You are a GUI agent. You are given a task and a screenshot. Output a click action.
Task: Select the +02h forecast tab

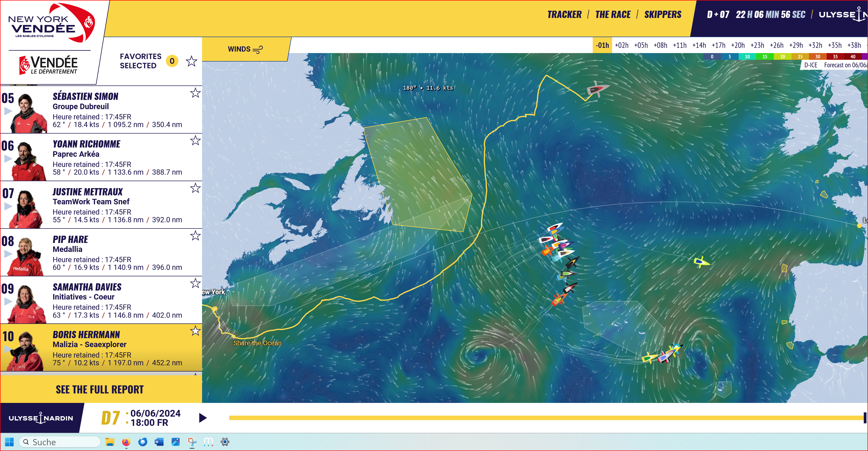[x=621, y=45]
